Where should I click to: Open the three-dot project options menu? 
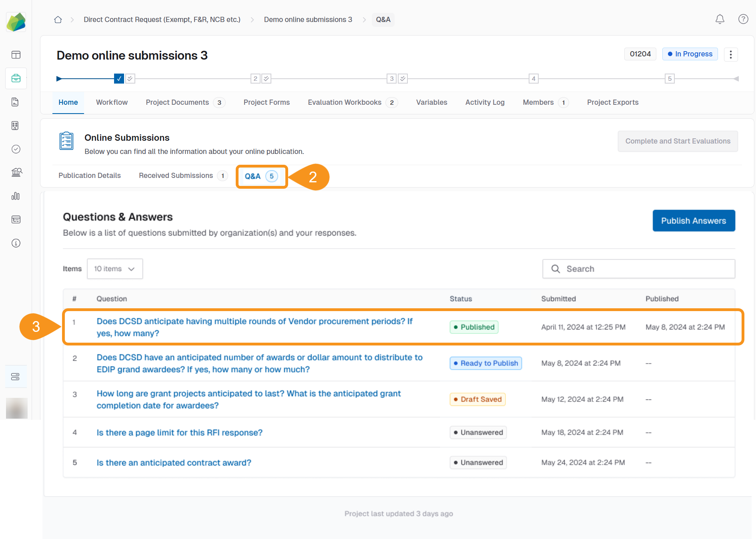[x=730, y=54]
